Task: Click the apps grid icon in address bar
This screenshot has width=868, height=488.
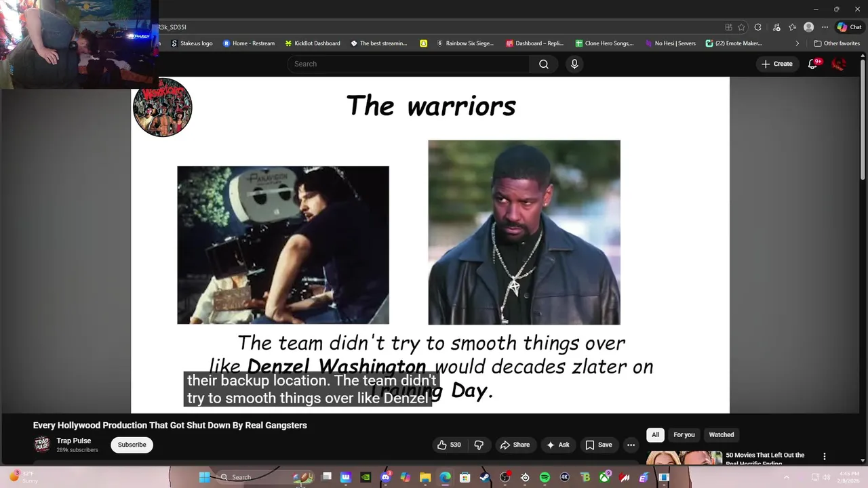Action: point(728,27)
